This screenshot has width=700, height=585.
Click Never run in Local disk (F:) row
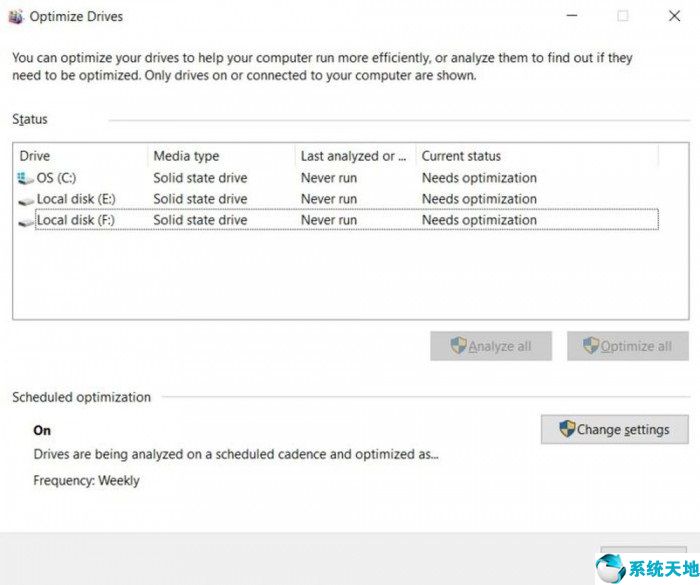(x=329, y=220)
